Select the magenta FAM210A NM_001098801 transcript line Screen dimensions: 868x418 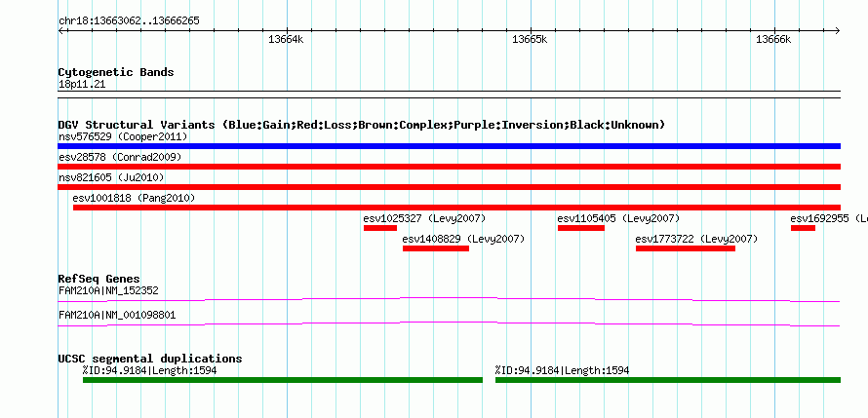click(x=449, y=323)
